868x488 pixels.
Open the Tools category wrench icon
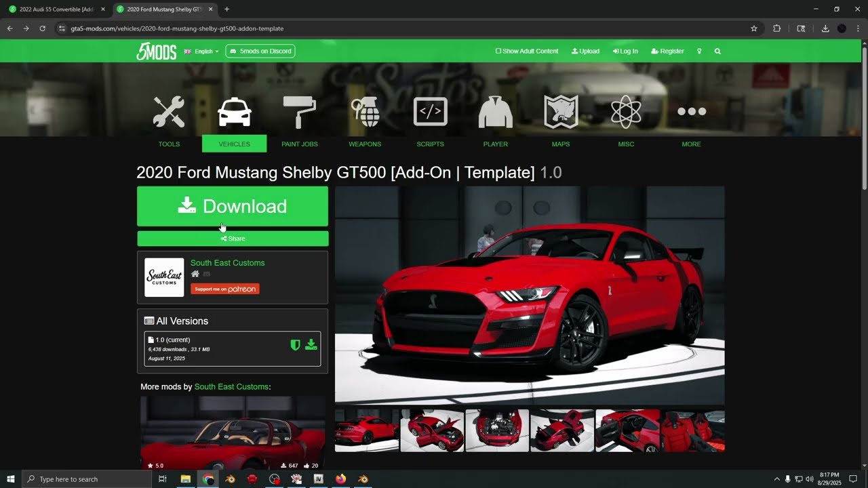(x=169, y=112)
